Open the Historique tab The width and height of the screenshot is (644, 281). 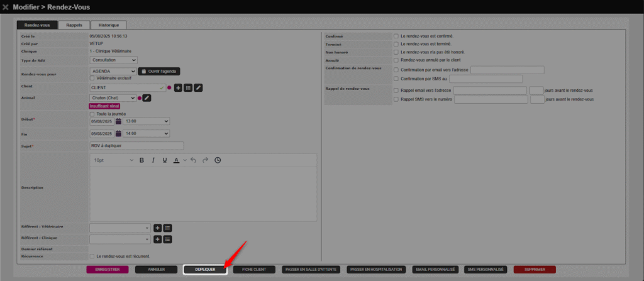pos(109,25)
